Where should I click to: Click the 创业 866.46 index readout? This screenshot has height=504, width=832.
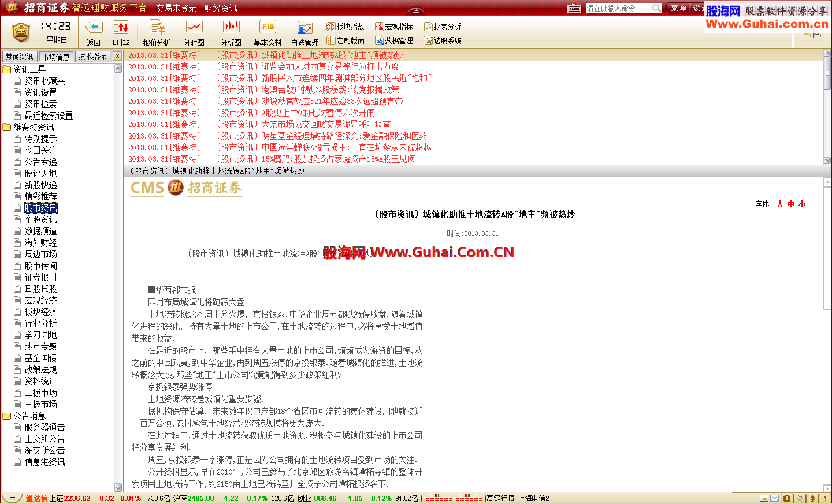point(317,498)
